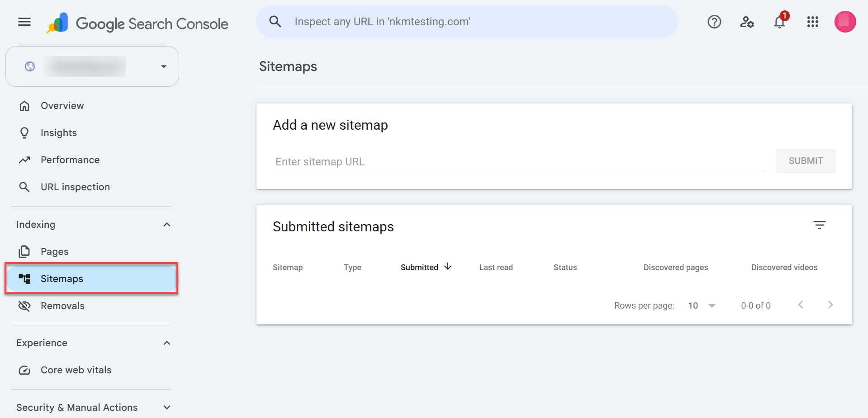Open the notifications bell
This screenshot has height=418, width=868.
pos(779,22)
